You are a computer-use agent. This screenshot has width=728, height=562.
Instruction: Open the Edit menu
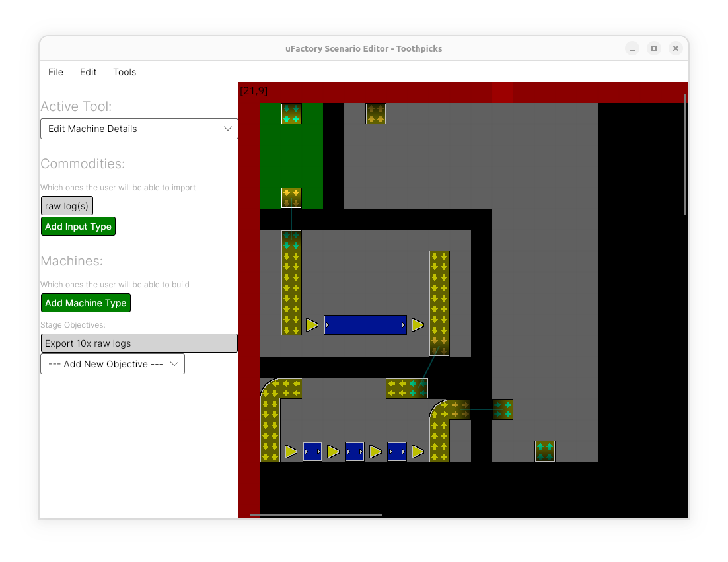point(88,72)
